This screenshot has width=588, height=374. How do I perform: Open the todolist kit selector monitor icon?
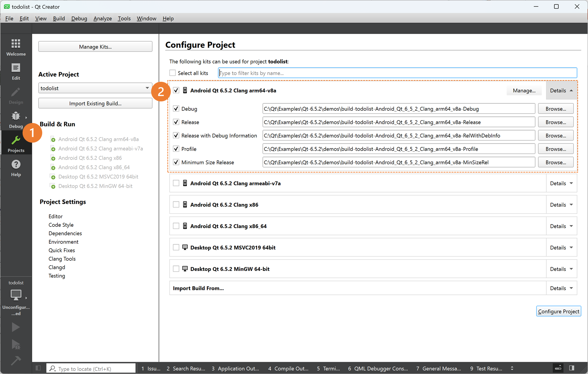tap(16, 295)
